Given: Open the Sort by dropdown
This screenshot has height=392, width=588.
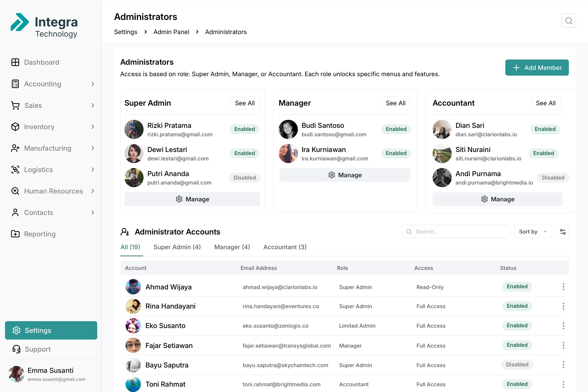Looking at the screenshot, I should point(533,231).
